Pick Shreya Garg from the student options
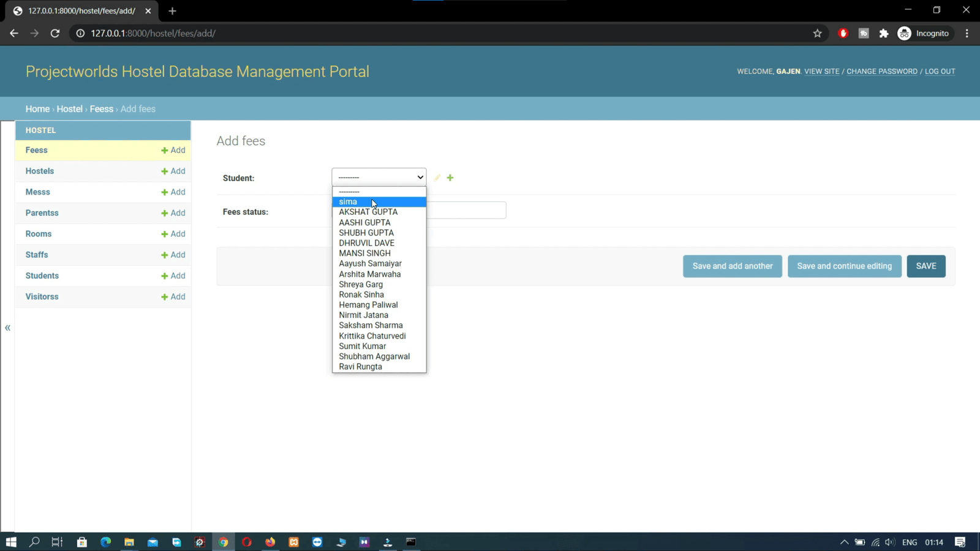 pyautogui.click(x=361, y=285)
